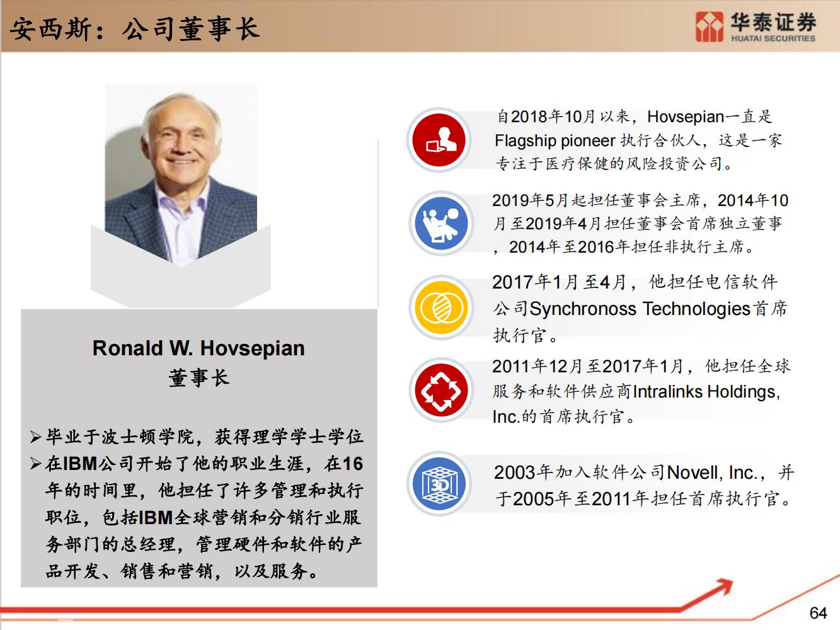Click the 董事长 title under the name
This screenshot has height=630, width=840.
pyautogui.click(x=198, y=378)
